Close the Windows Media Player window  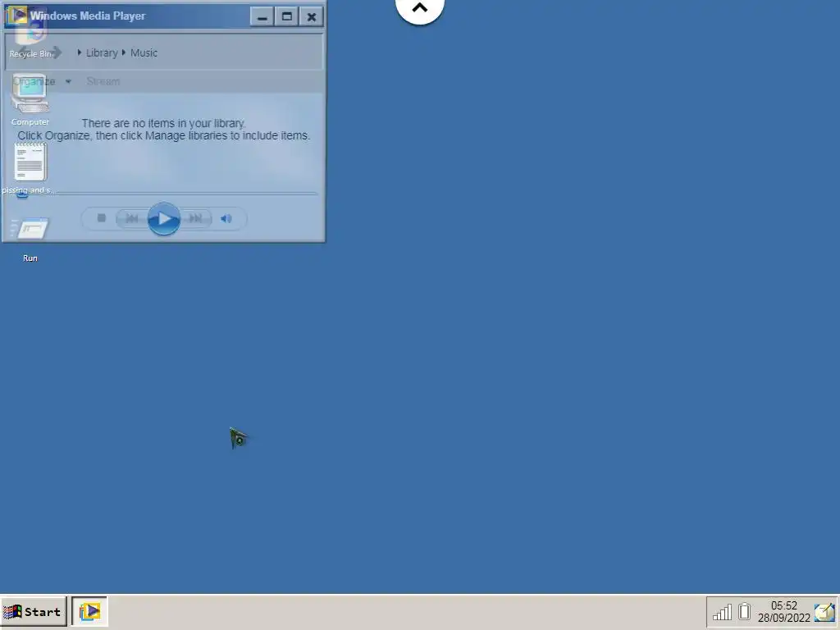pos(311,16)
